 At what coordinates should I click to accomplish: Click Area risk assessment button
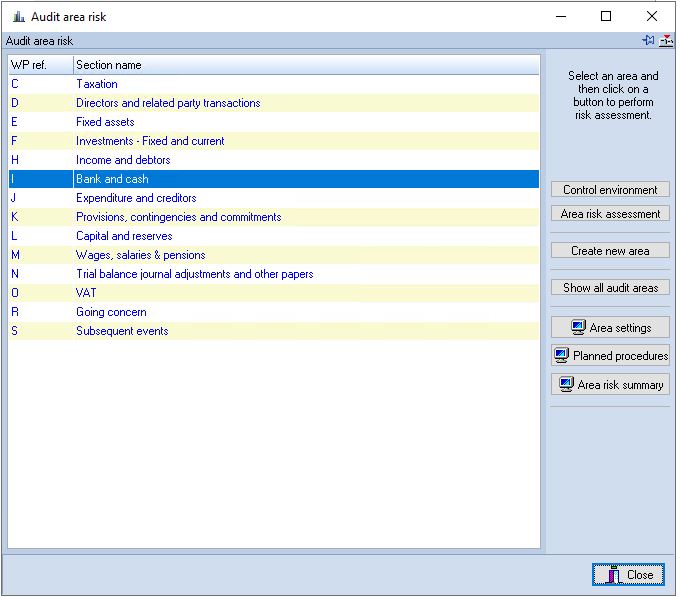pyautogui.click(x=610, y=214)
